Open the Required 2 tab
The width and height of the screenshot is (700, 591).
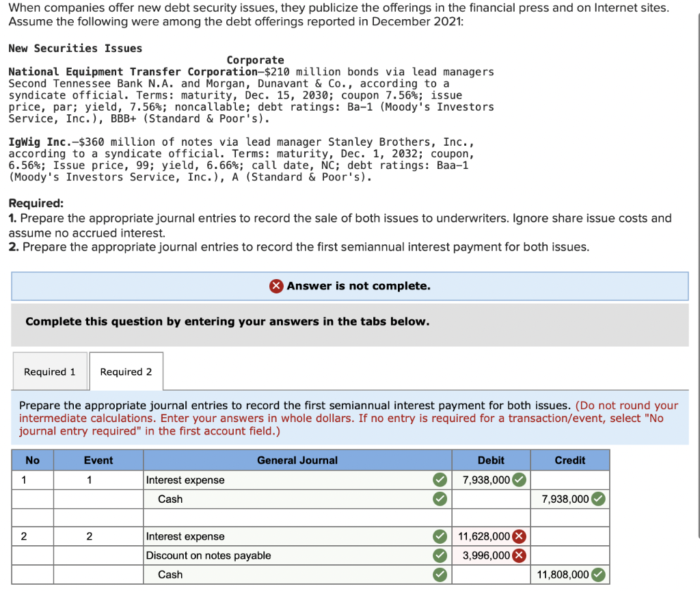126,371
